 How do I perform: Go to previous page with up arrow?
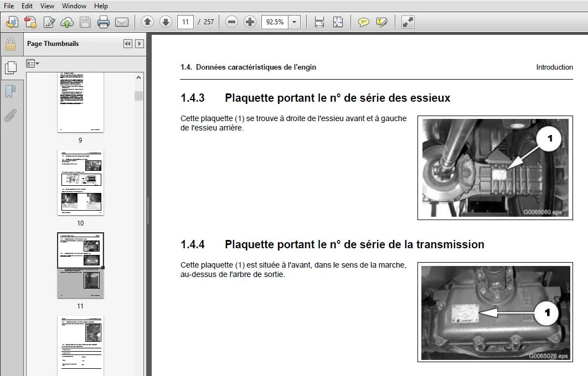pyautogui.click(x=147, y=22)
